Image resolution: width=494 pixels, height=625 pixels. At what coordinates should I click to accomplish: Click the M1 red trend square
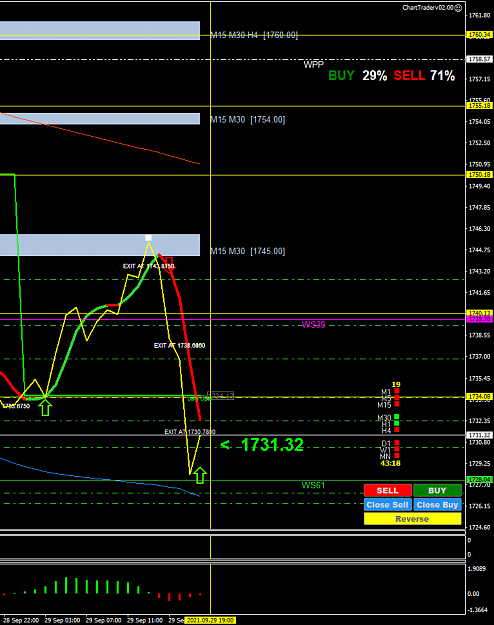tap(397, 391)
